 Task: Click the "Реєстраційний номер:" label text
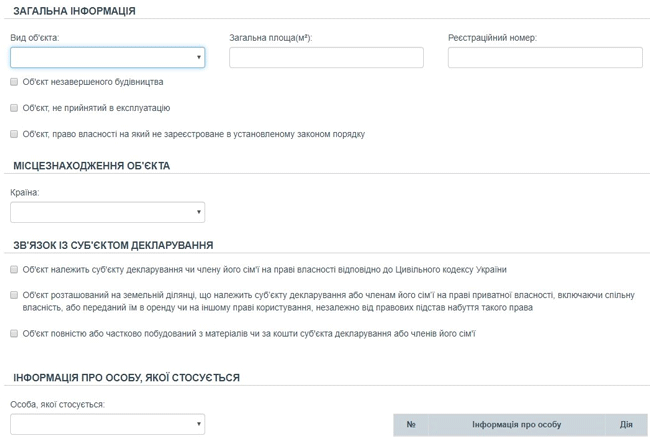click(492, 38)
